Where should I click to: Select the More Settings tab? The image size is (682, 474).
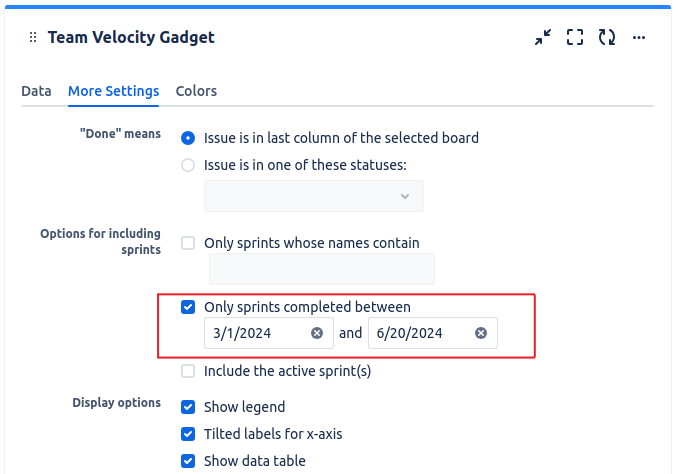pyautogui.click(x=114, y=91)
